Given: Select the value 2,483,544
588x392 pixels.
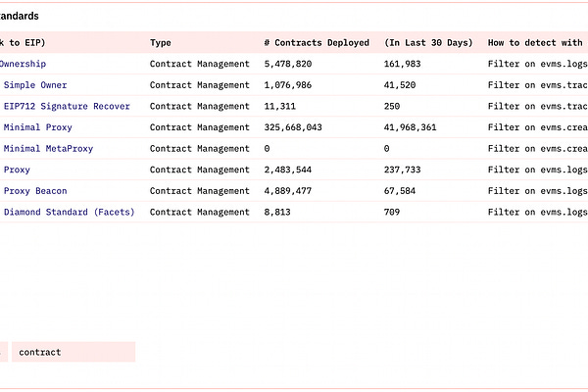Looking at the screenshot, I should [288, 170].
